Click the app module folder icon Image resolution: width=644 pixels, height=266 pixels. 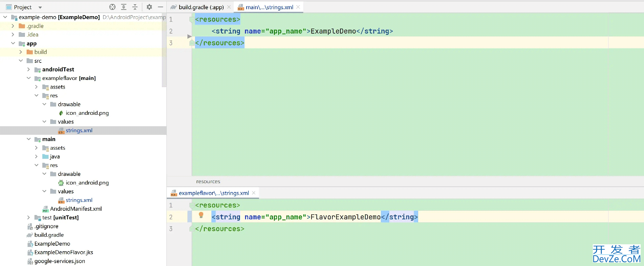(22, 43)
